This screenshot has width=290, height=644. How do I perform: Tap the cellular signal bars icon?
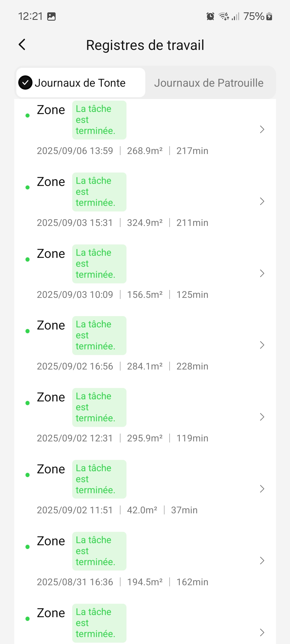tap(235, 16)
